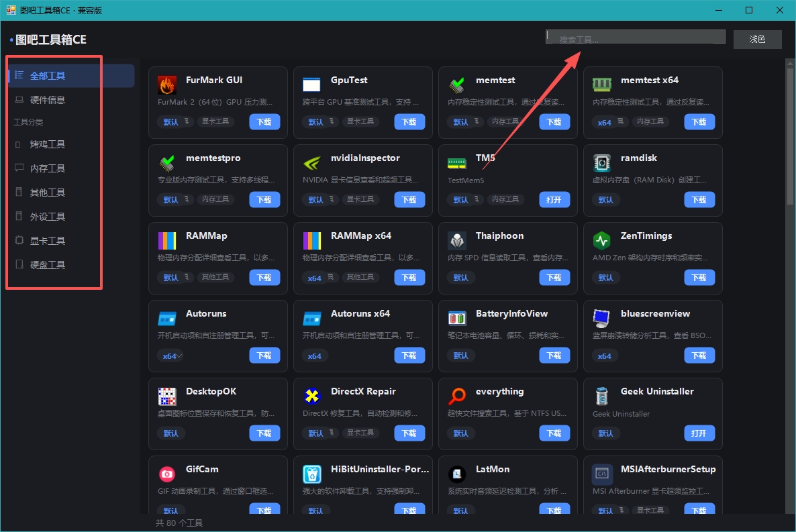796x532 pixels.
Task: Click the 显卡工具 tag on GpuTest card
Action: pyautogui.click(x=360, y=121)
